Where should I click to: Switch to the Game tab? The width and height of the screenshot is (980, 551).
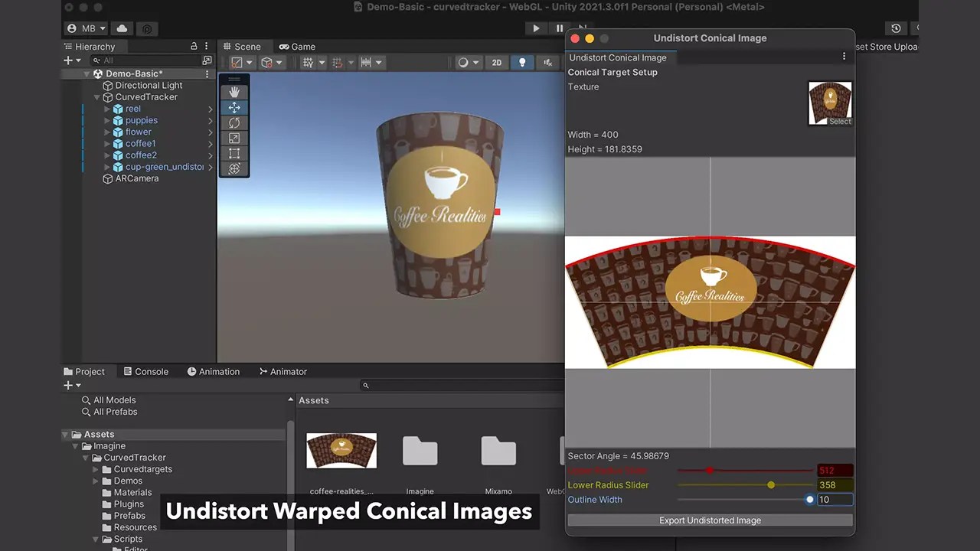(297, 47)
